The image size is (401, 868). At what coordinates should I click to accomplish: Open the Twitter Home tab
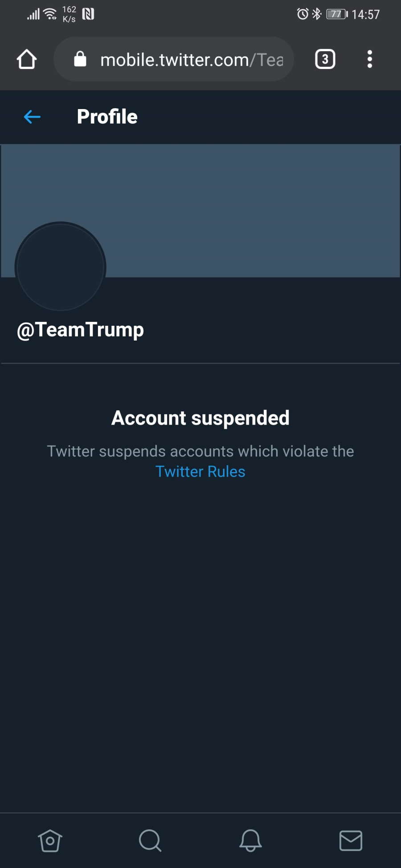click(50, 840)
